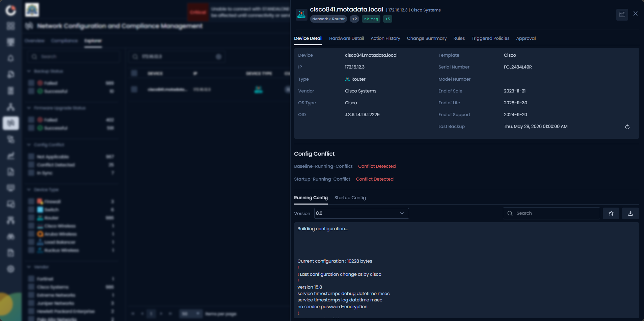The image size is (644, 321).
Task: Open the Approval tab
Action: point(526,38)
